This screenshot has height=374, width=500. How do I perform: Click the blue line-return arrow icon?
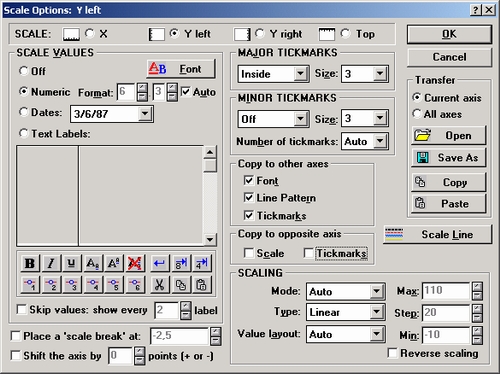160,263
